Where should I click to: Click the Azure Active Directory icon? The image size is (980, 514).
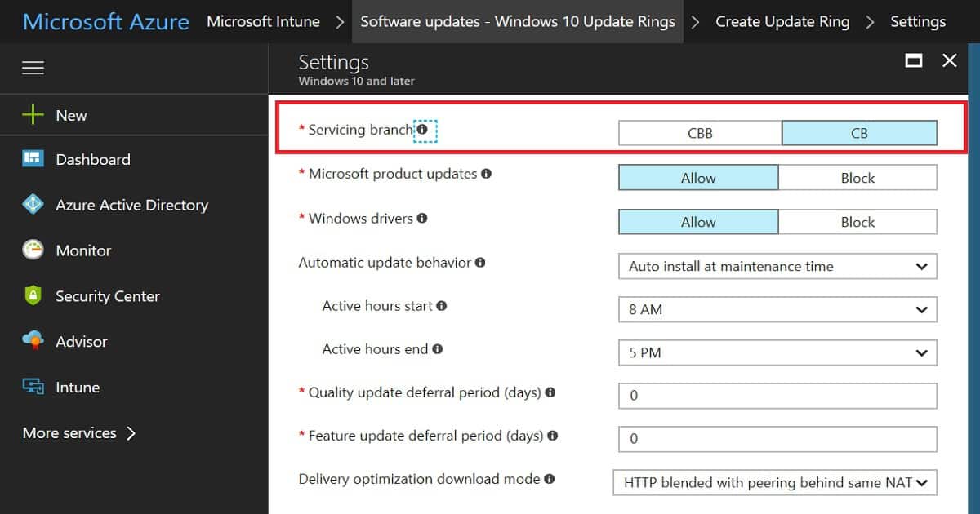[33, 205]
